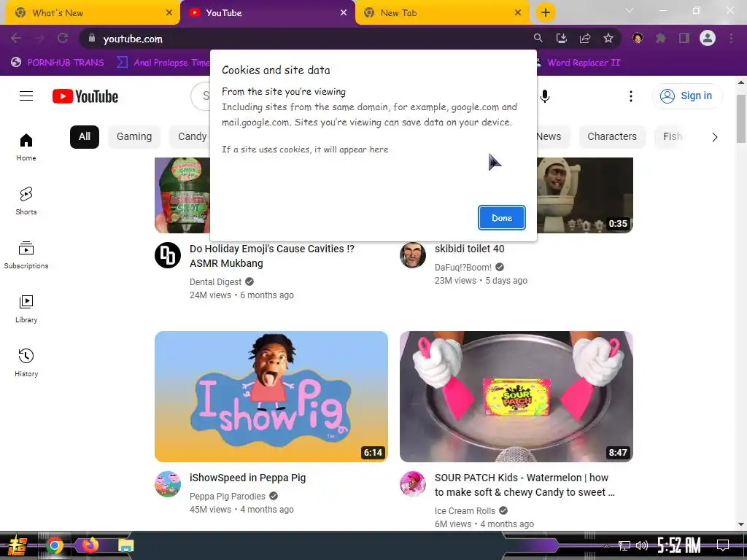Select the Candy filter chip
747x560 pixels.
pos(192,136)
